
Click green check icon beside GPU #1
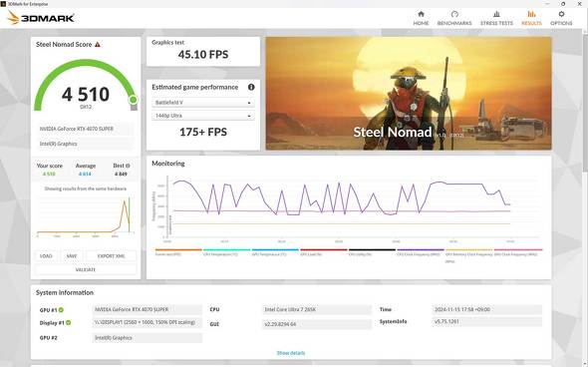pos(61,310)
